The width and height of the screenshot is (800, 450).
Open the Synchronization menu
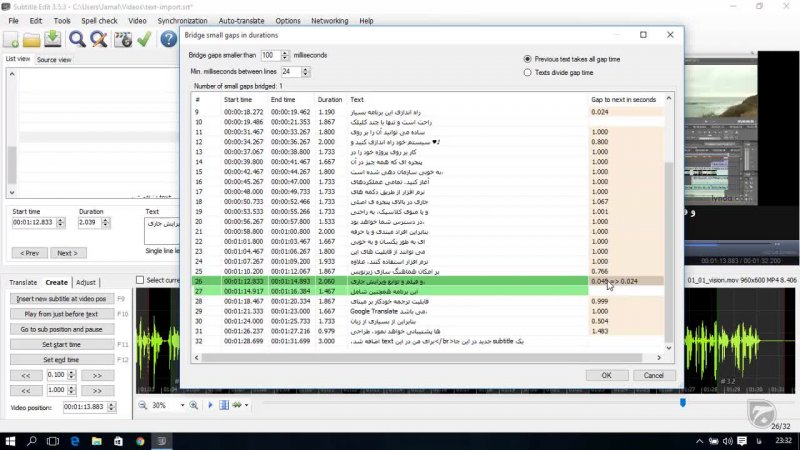tap(181, 20)
